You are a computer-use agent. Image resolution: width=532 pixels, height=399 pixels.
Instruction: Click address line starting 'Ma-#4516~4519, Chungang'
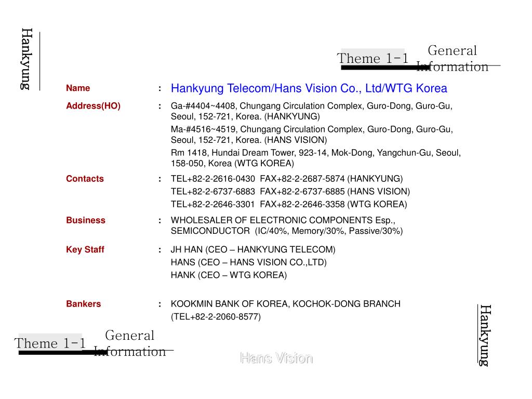pyautogui.click(x=312, y=129)
